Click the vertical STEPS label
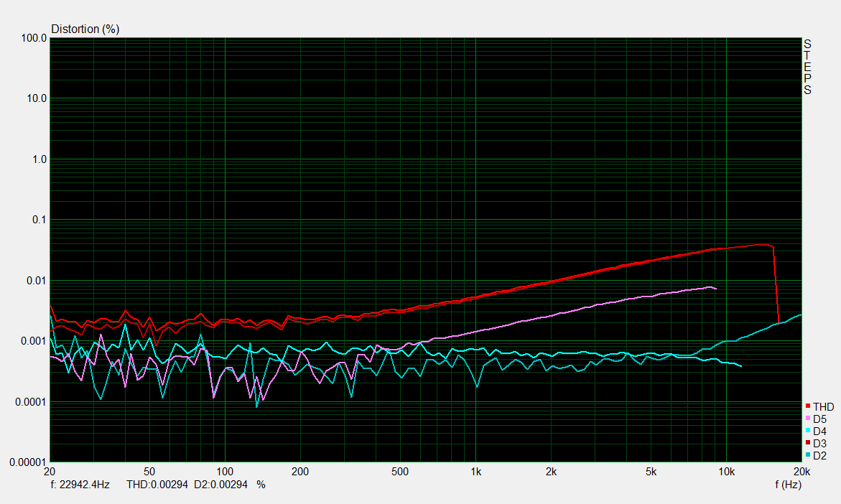Viewport: 841px width, 504px height. (x=807, y=67)
